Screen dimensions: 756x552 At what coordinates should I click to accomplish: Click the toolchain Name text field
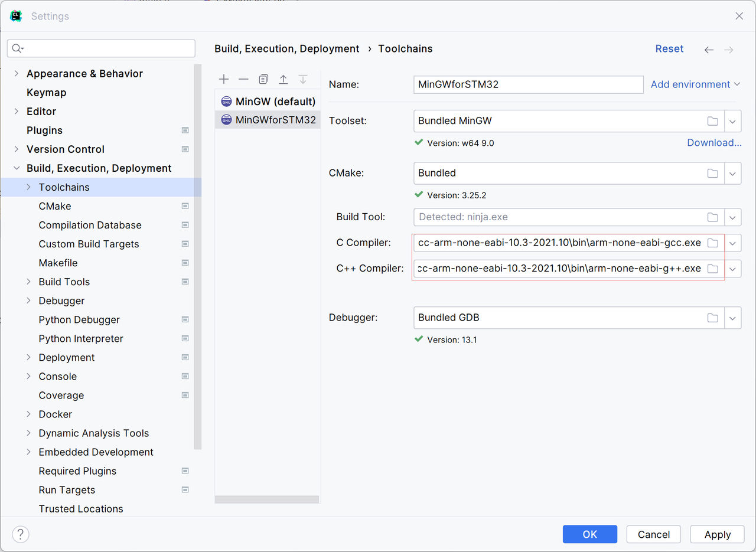[x=528, y=84]
